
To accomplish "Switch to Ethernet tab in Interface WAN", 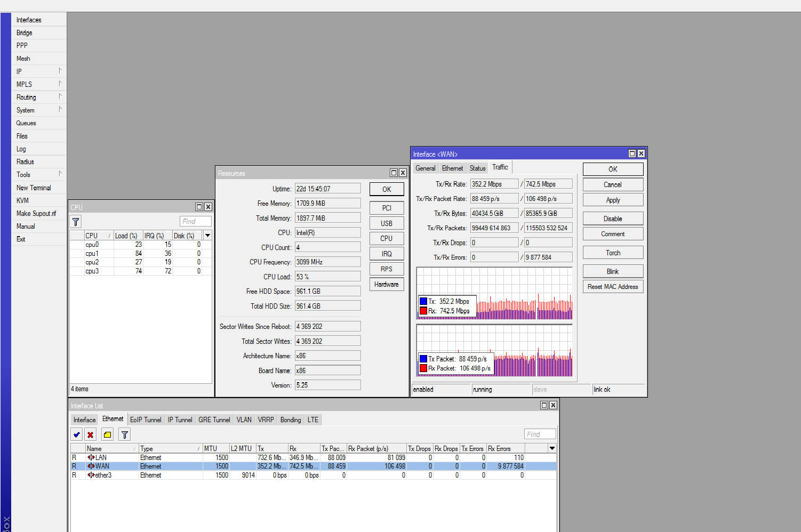I will pos(452,168).
